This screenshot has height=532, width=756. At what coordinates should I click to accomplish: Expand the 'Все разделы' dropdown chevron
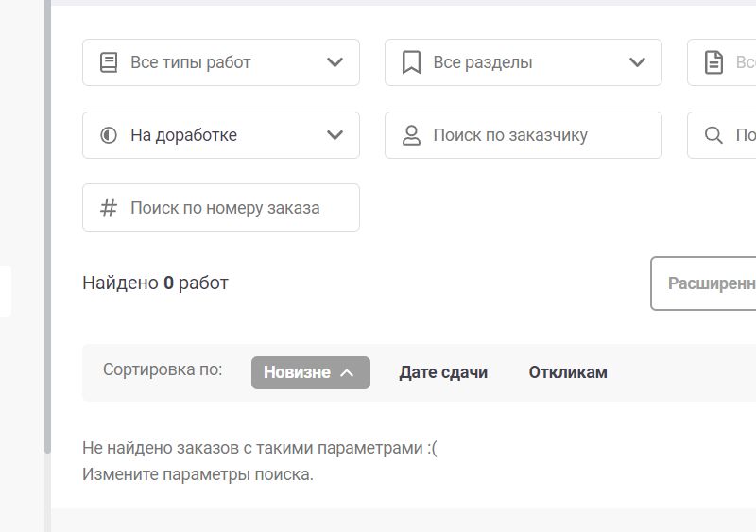(637, 62)
